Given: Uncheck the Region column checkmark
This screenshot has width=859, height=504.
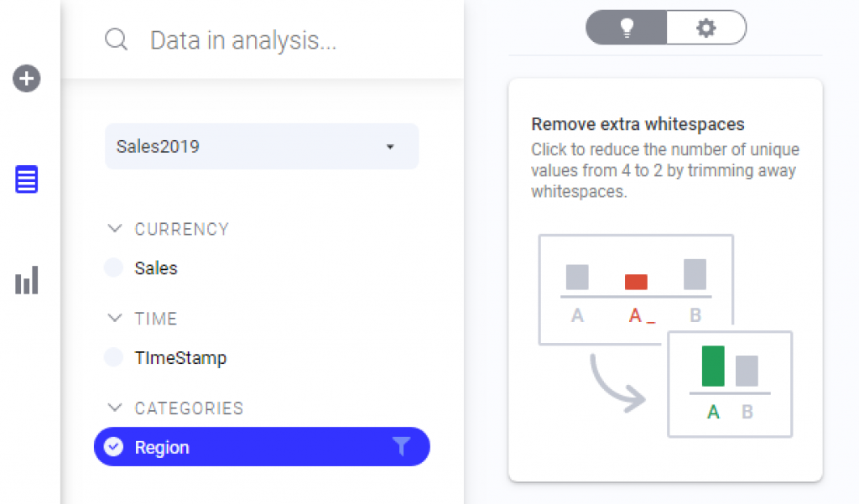Looking at the screenshot, I should [113, 446].
